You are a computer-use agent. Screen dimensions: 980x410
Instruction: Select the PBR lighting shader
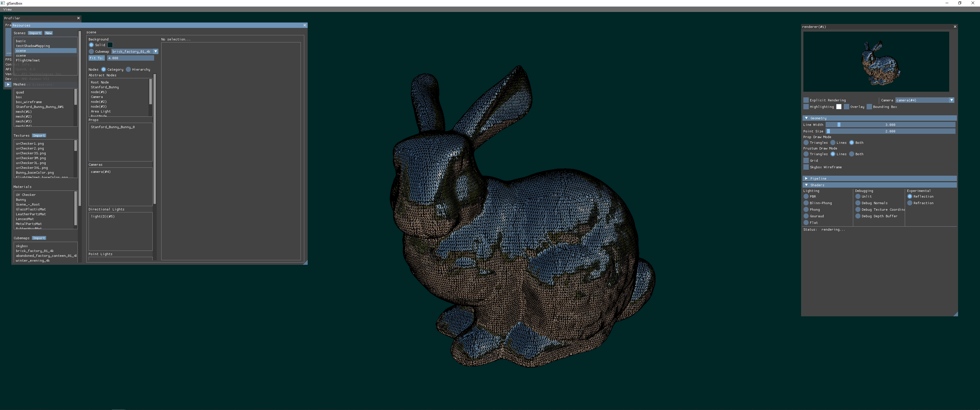[806, 196]
